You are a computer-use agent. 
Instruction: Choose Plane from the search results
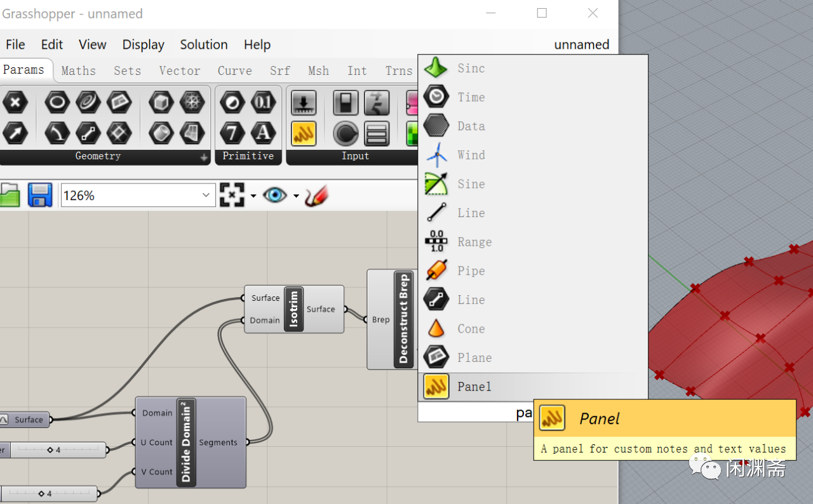[x=532, y=358]
